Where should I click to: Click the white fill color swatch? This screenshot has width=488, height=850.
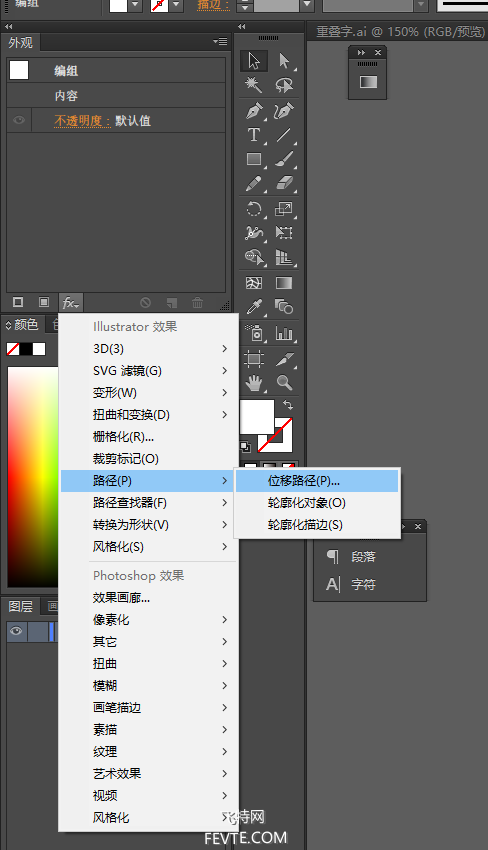(257, 416)
